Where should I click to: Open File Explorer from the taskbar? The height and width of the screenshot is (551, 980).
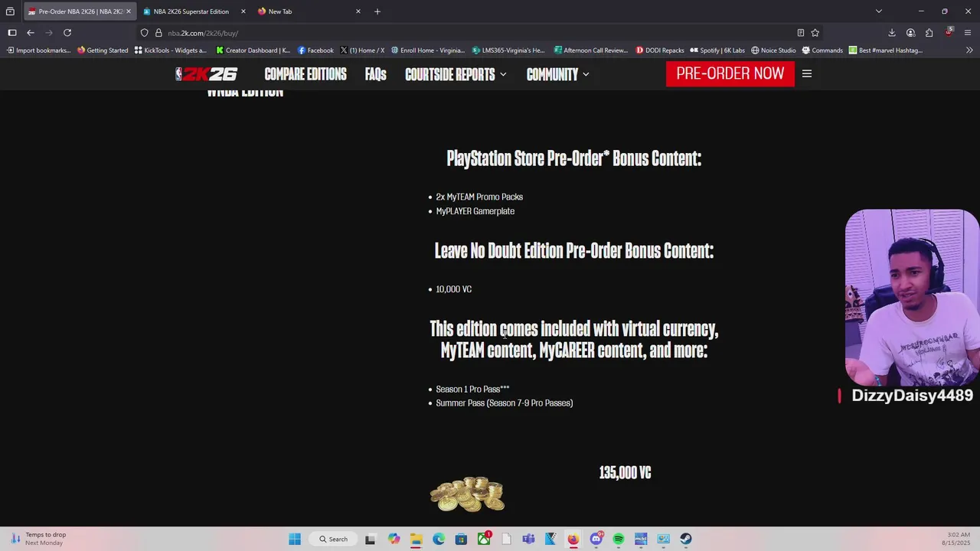click(416, 539)
